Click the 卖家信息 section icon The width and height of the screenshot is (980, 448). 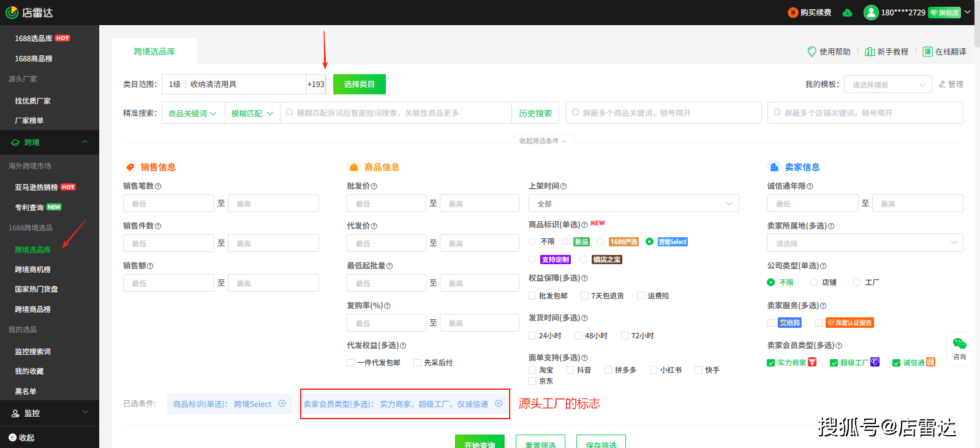point(774,167)
